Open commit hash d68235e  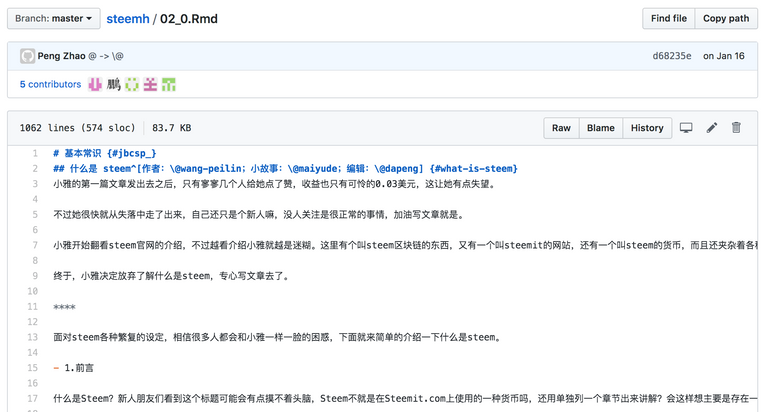(x=672, y=56)
